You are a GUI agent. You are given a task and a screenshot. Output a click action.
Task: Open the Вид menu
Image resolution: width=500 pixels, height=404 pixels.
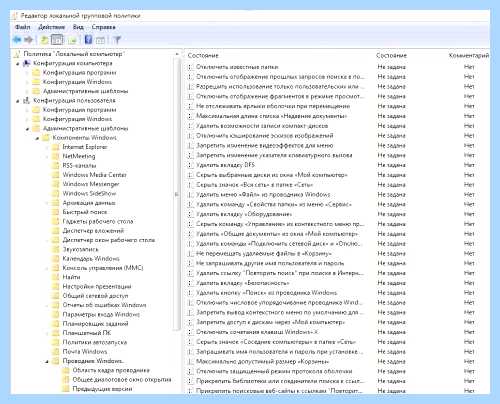click(78, 27)
